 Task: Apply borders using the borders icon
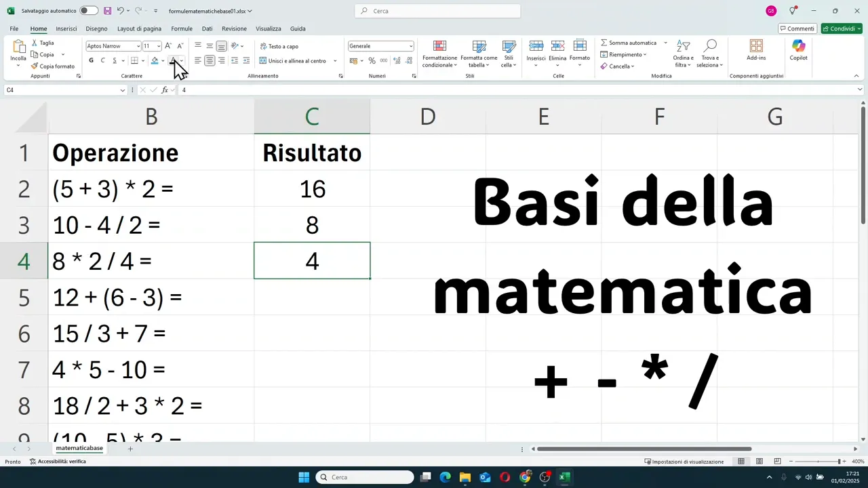pos(134,60)
